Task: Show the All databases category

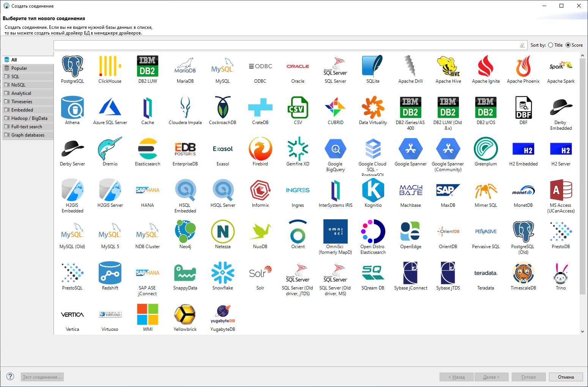Action: tap(28, 60)
